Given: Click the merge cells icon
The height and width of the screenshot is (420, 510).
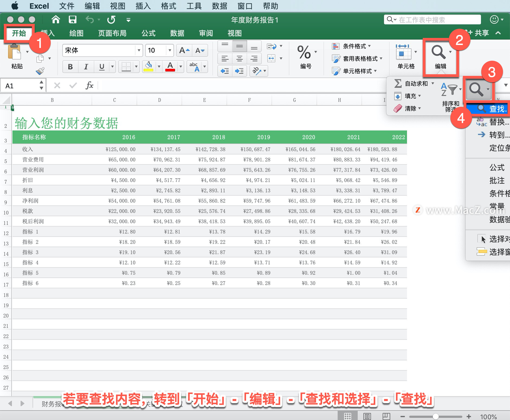Looking at the screenshot, I should [272, 58].
